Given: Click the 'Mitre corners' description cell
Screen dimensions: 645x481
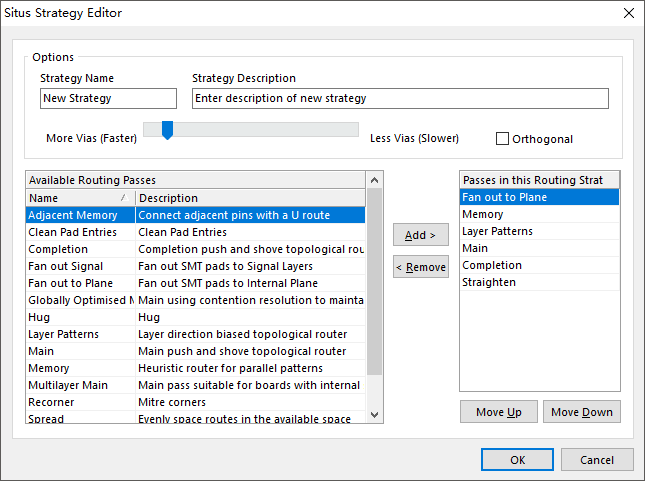Looking at the screenshot, I should point(251,402).
